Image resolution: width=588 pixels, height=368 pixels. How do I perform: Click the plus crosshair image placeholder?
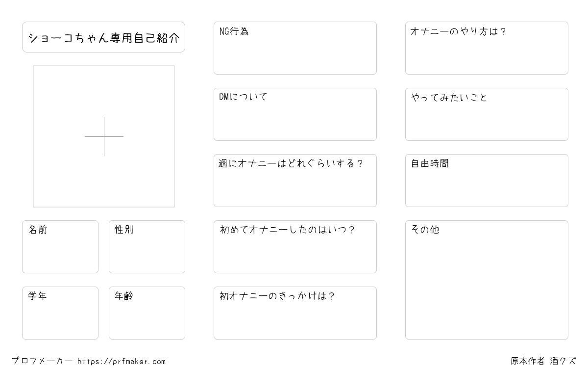(x=104, y=136)
